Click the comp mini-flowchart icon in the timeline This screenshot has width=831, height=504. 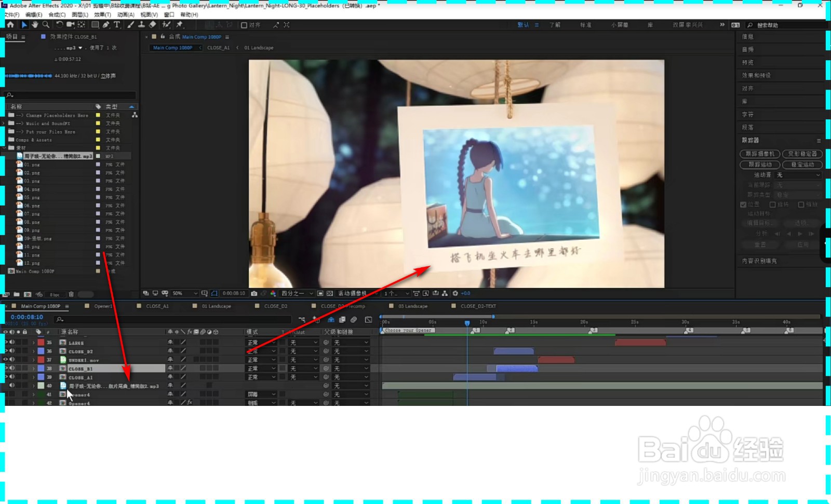[x=302, y=320]
